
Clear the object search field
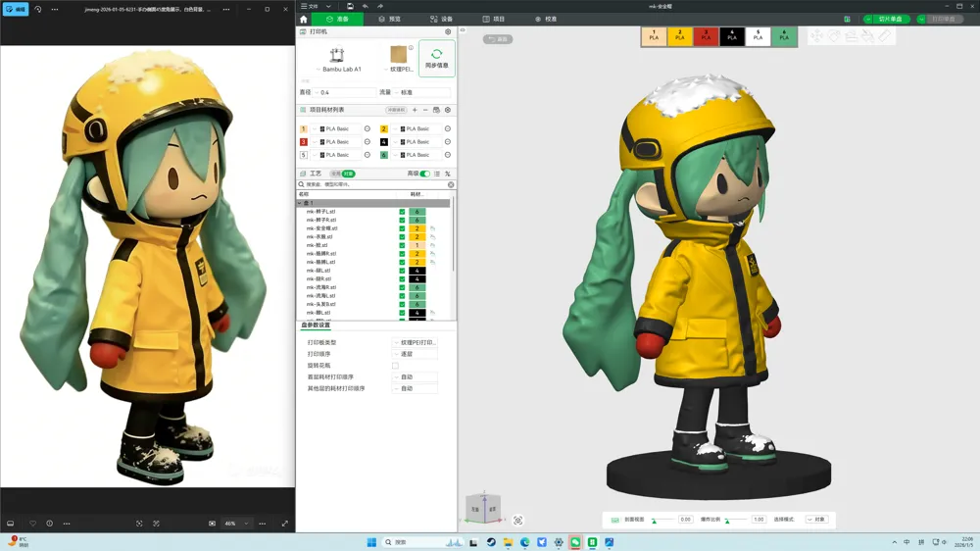click(451, 184)
